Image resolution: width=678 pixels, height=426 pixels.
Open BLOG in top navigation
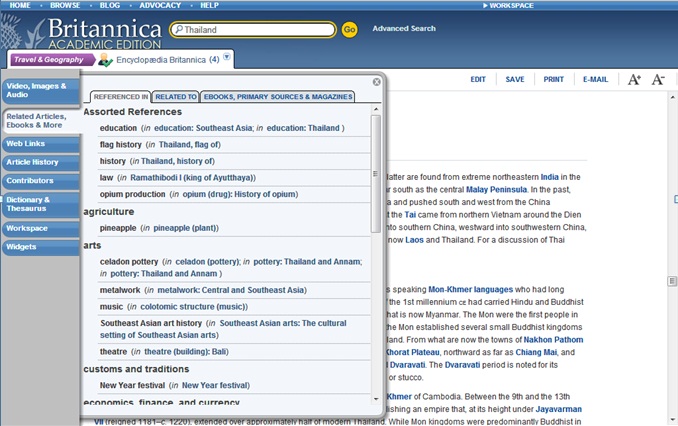click(110, 5)
